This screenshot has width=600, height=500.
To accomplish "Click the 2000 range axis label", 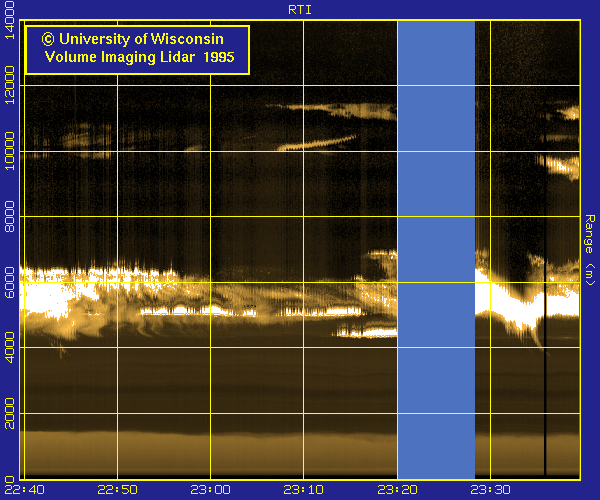I will (x=9, y=413).
